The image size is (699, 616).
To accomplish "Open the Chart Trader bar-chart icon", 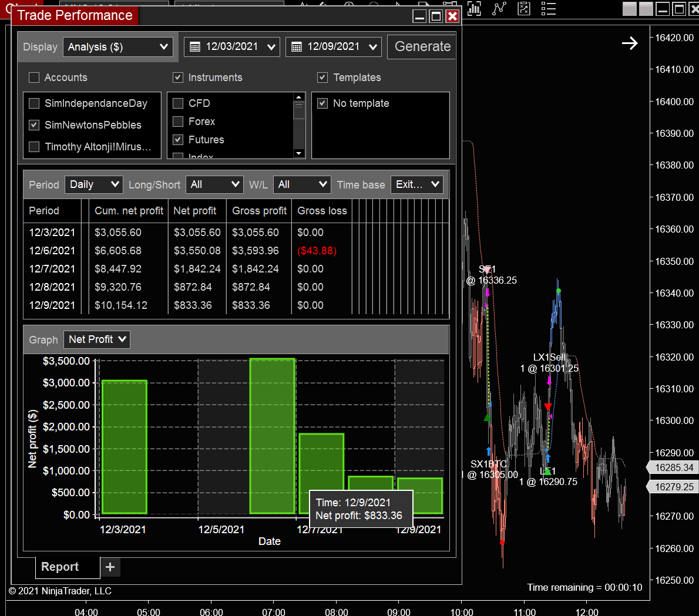I will [474, 9].
